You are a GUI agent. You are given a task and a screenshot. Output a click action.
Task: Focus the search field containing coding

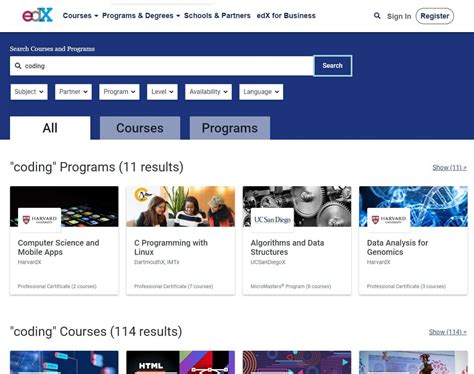(x=162, y=66)
